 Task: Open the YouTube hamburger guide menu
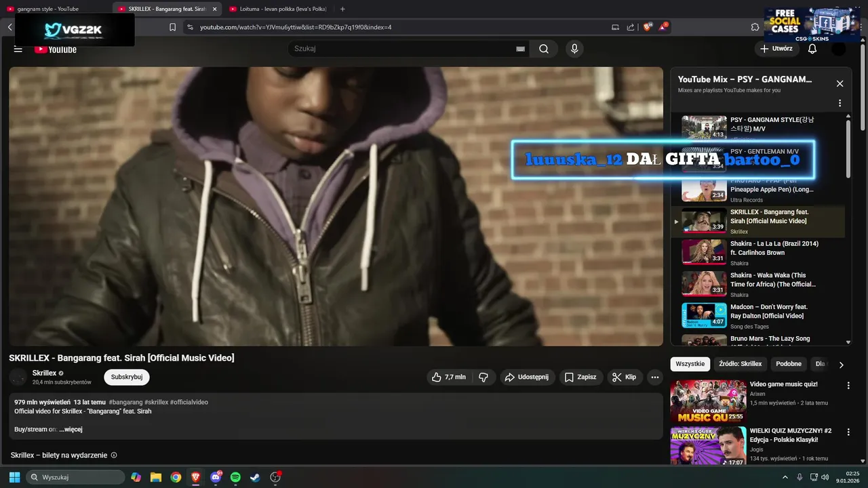18,49
